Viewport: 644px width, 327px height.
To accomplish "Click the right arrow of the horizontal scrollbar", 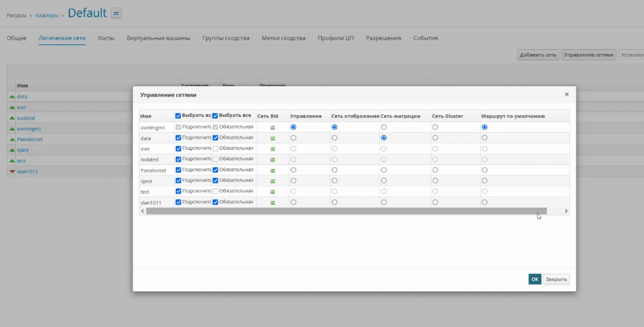I will tap(566, 211).
